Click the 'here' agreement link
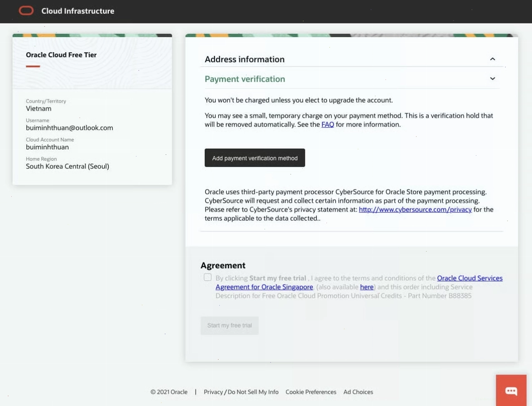 pyautogui.click(x=367, y=287)
